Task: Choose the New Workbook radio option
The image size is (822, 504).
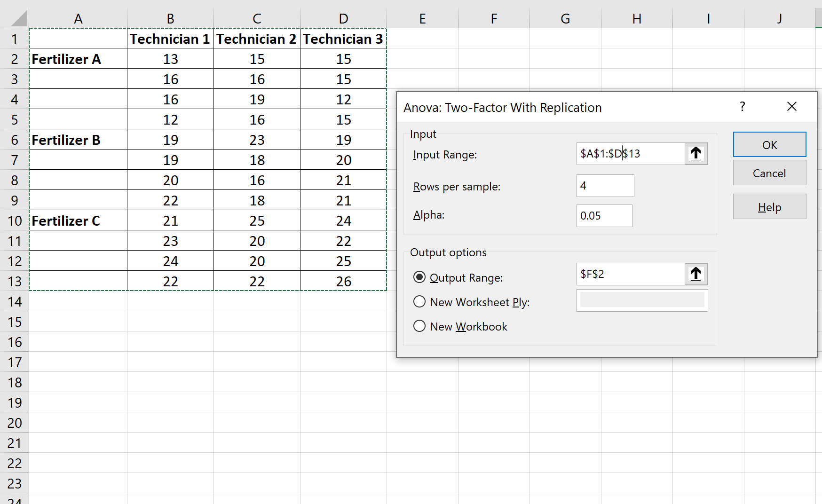Action: [x=419, y=326]
